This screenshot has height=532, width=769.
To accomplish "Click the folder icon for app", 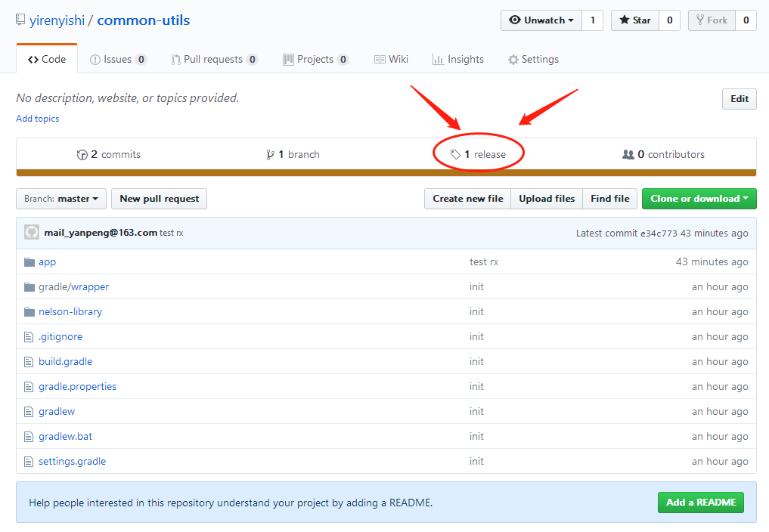I will 29,262.
